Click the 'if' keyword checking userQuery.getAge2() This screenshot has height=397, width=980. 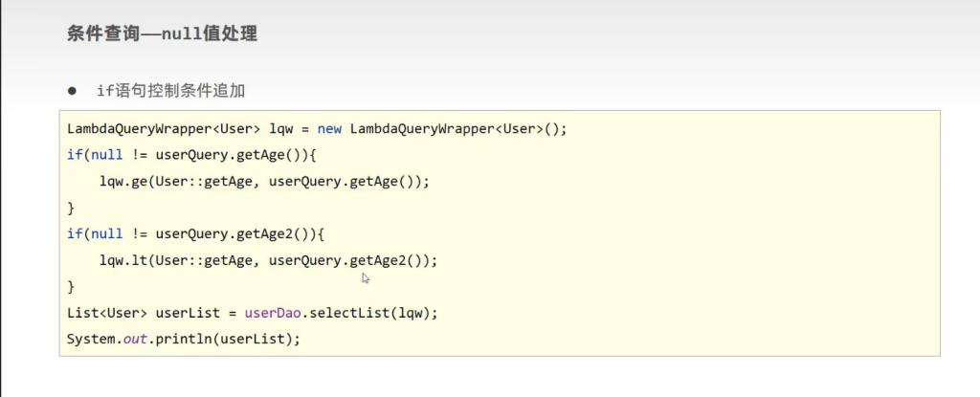click(74, 233)
